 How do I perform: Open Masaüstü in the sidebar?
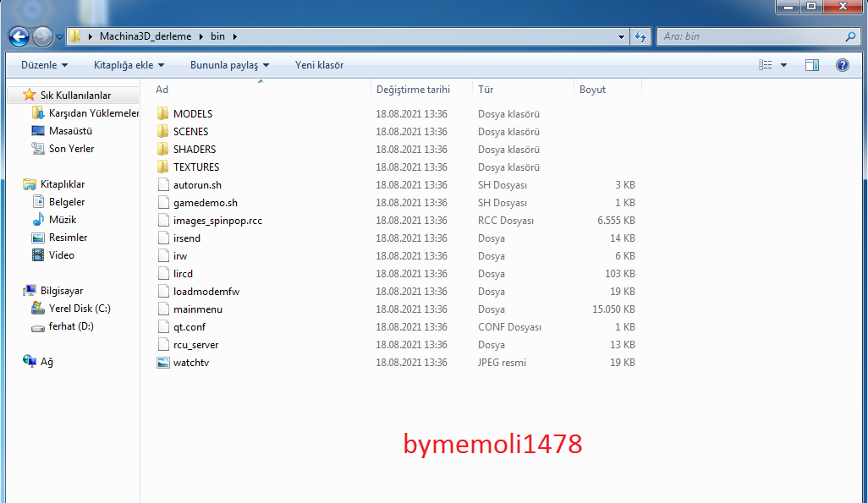[x=70, y=131]
